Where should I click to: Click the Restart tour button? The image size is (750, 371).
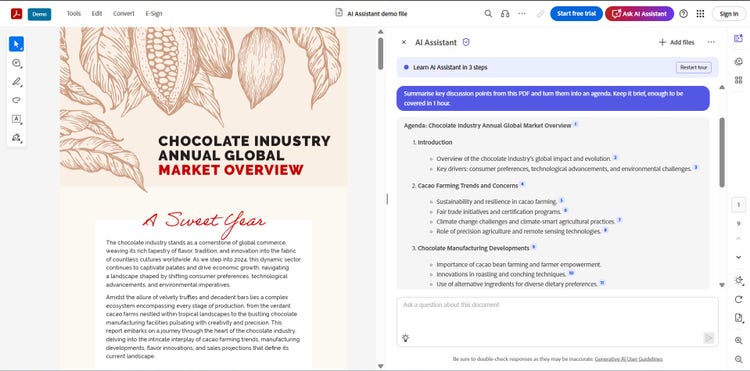click(x=694, y=67)
